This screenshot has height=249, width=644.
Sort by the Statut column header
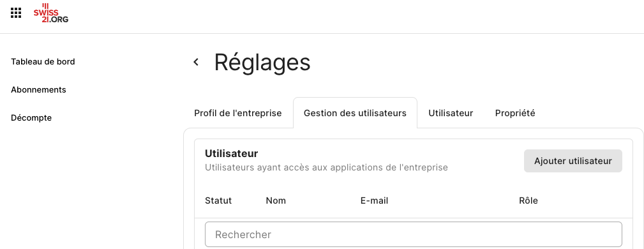pyautogui.click(x=218, y=200)
